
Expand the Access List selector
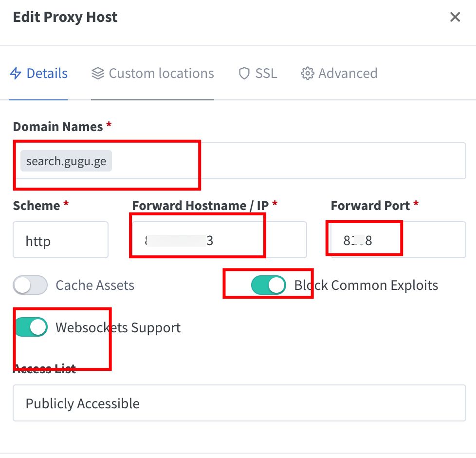pyautogui.click(x=239, y=403)
